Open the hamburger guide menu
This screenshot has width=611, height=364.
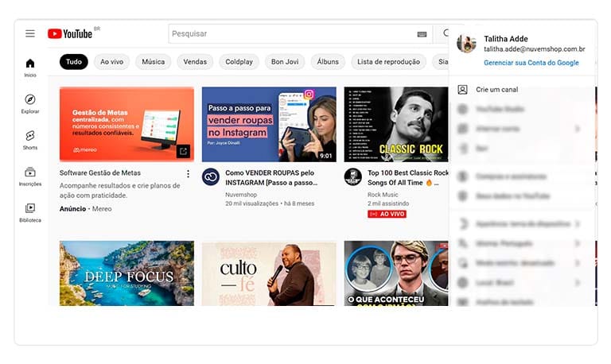click(x=30, y=33)
